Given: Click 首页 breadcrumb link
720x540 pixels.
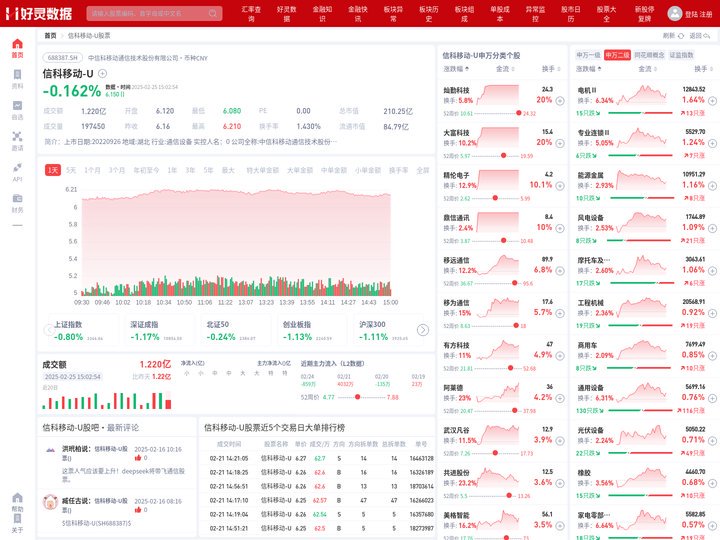Looking at the screenshot, I should 50,35.
